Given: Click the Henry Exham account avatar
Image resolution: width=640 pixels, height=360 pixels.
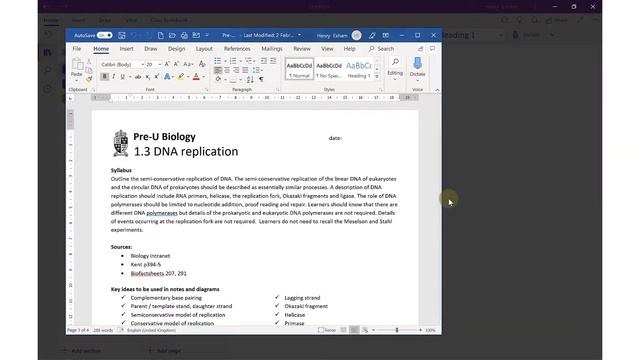Looking at the screenshot, I should tap(356, 36).
